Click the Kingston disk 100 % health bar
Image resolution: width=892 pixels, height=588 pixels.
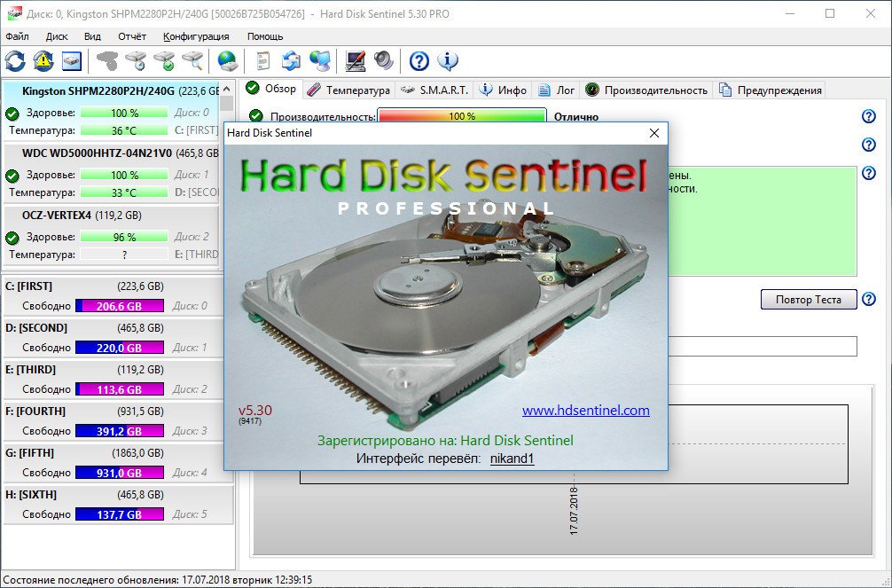[124, 114]
